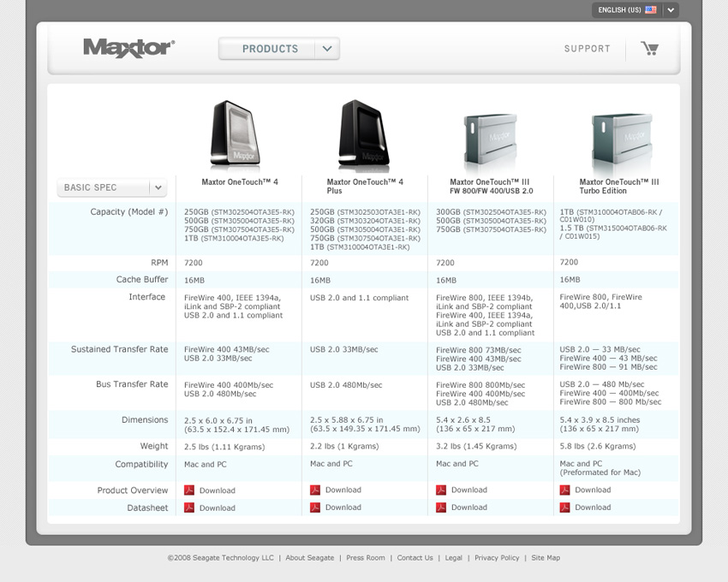This screenshot has height=582, width=728.
Task: Click PDF icon for OneTouch III FW 800 Product Overview
Action: click(x=440, y=490)
